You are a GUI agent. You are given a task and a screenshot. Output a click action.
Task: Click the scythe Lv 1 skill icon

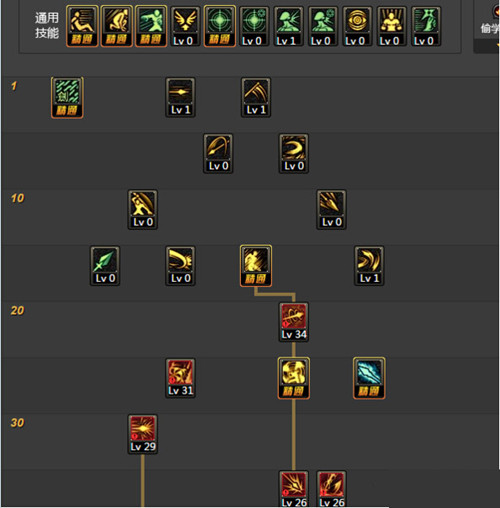(256, 98)
